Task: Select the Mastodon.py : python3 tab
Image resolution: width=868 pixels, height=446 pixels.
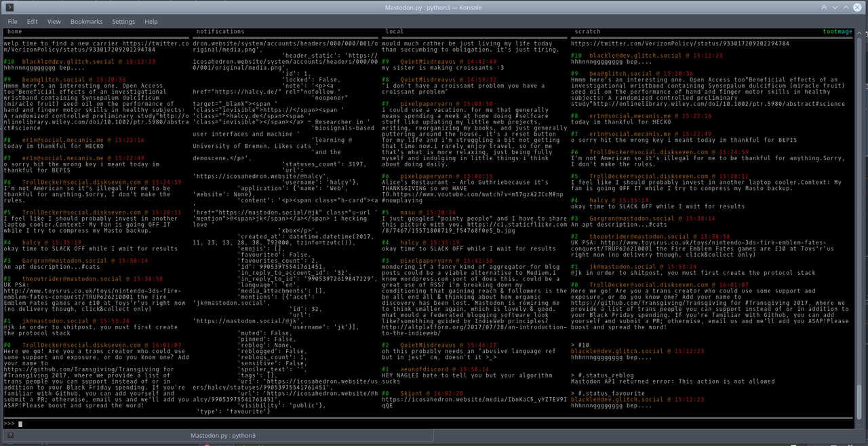Action: [222, 436]
